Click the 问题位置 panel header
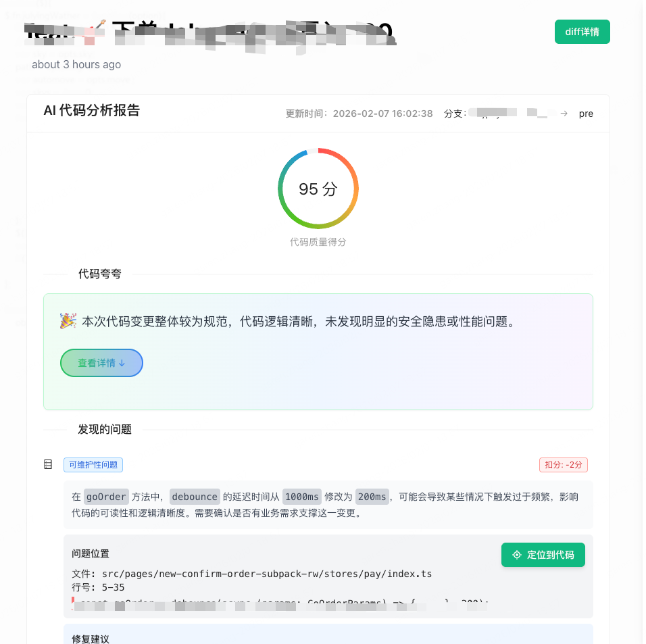Viewport: 646px width, 644px height. coord(89,553)
